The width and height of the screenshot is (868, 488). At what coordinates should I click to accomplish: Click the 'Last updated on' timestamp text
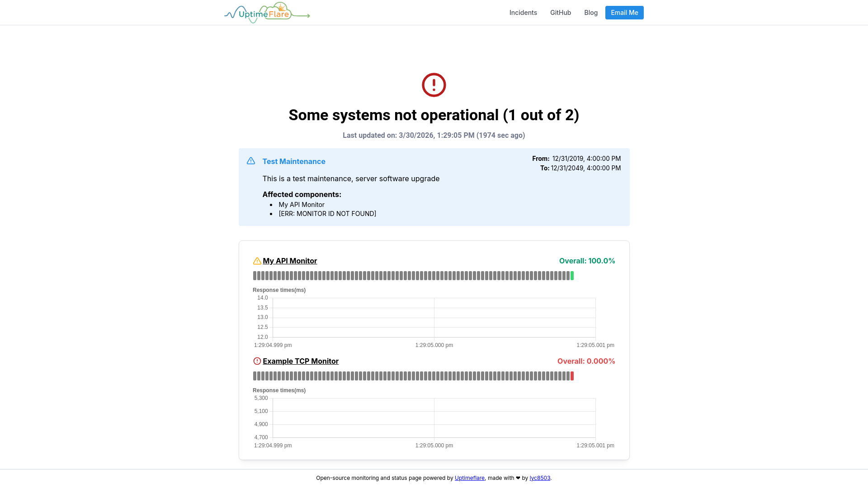[434, 135]
